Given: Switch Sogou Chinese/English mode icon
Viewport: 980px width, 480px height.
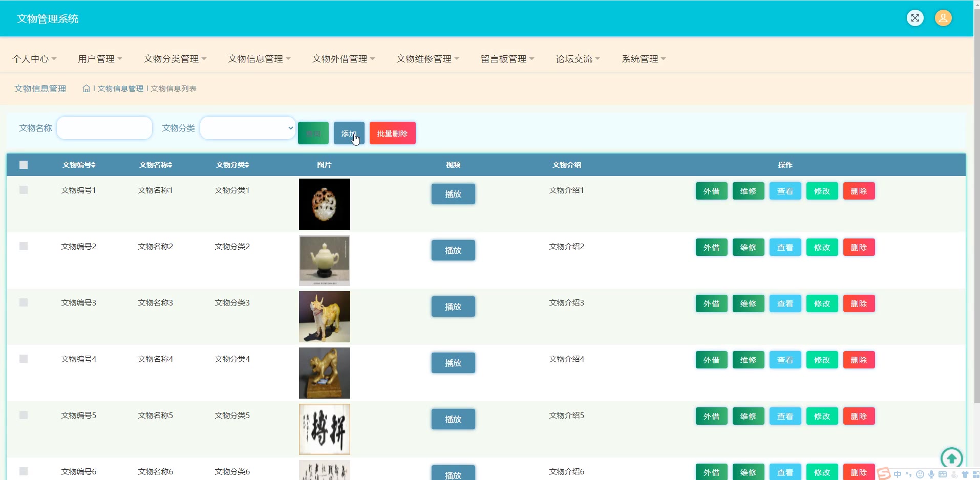Looking at the screenshot, I should pos(898,474).
